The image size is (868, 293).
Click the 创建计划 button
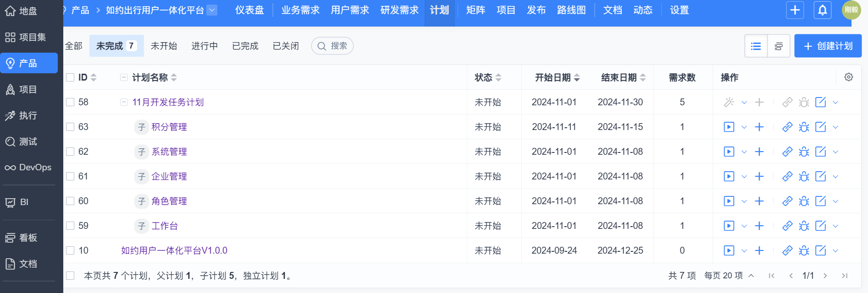828,46
